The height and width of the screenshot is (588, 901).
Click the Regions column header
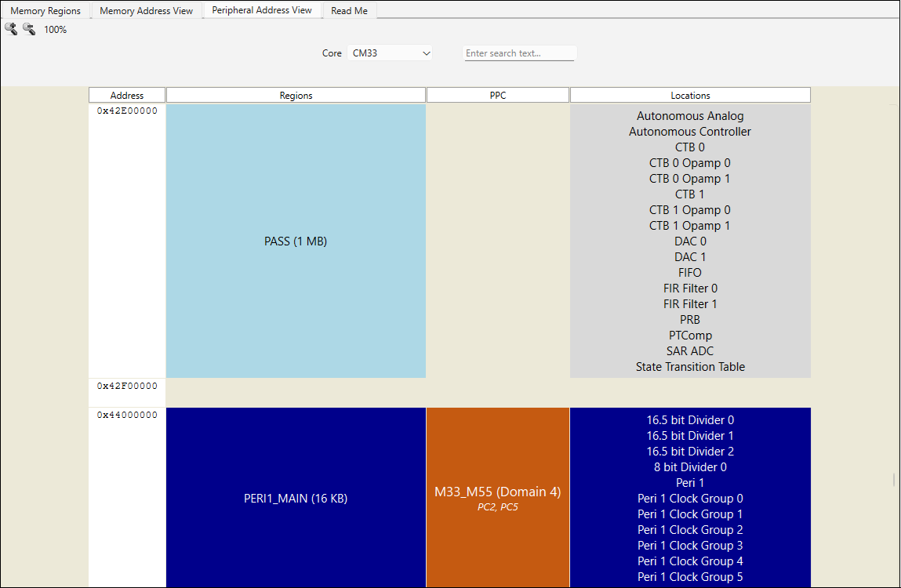coord(296,96)
